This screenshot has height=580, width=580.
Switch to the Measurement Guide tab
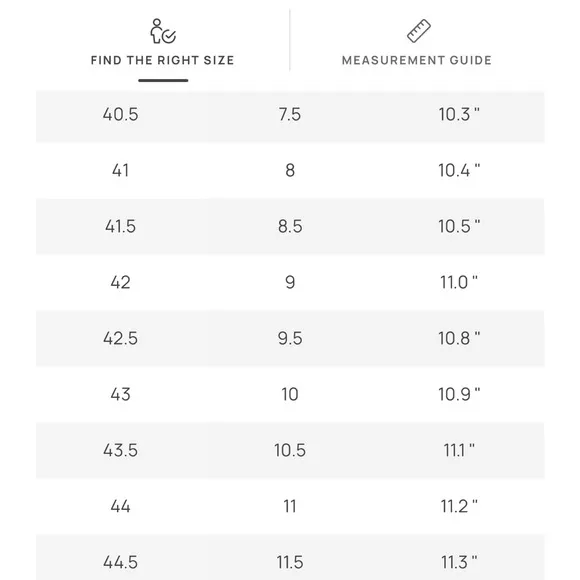pos(417,60)
